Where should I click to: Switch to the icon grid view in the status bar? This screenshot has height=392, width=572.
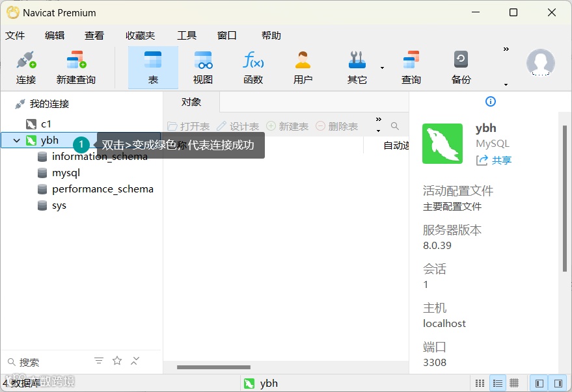480,384
